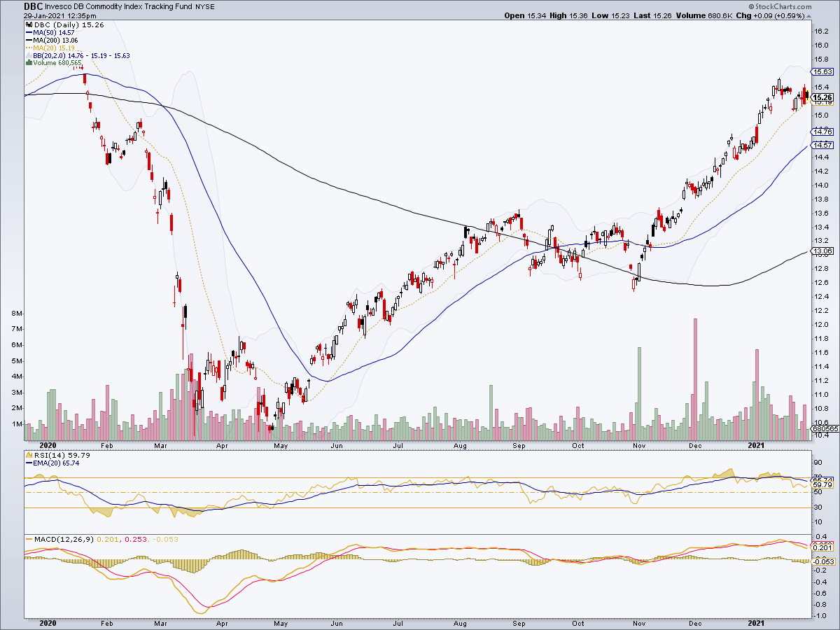Click the small up arrow after Chg value
Viewport: 840px width, 630px height.
(x=809, y=16)
